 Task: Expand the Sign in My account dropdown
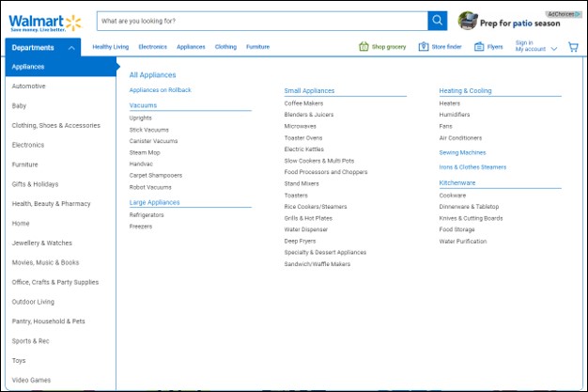tap(554, 49)
